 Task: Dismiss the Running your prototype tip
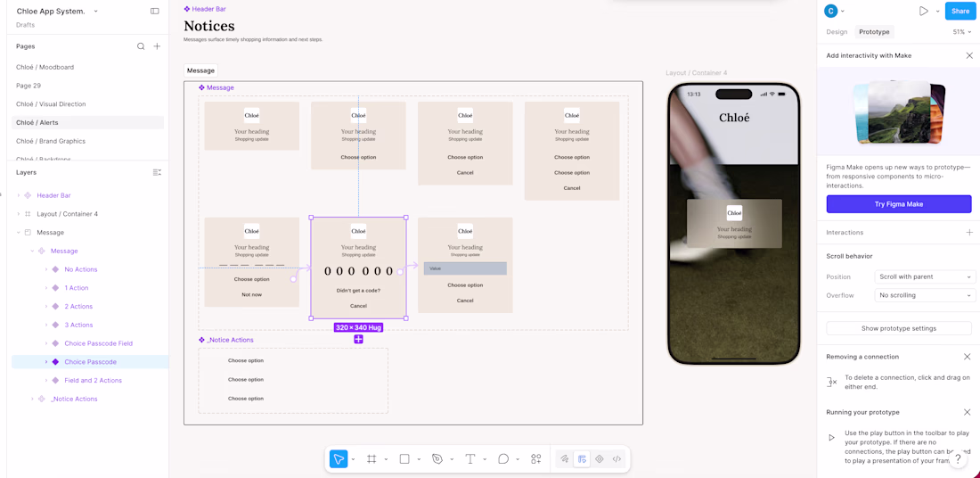pos(967,412)
